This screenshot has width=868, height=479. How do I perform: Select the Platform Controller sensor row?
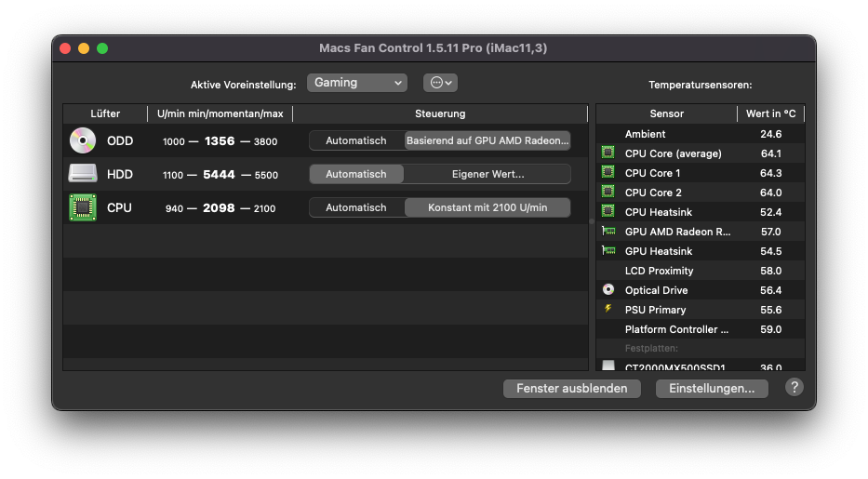pos(701,329)
